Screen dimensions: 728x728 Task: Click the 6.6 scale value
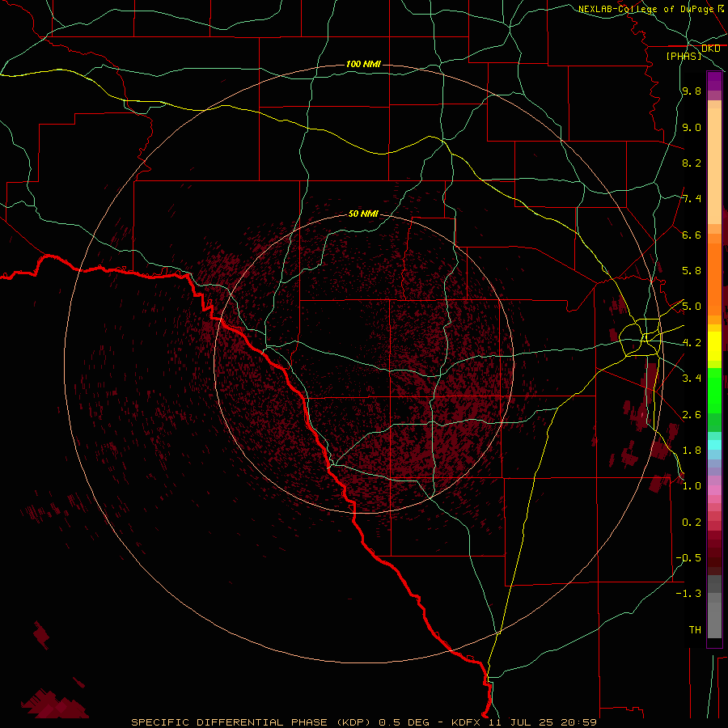(692, 235)
